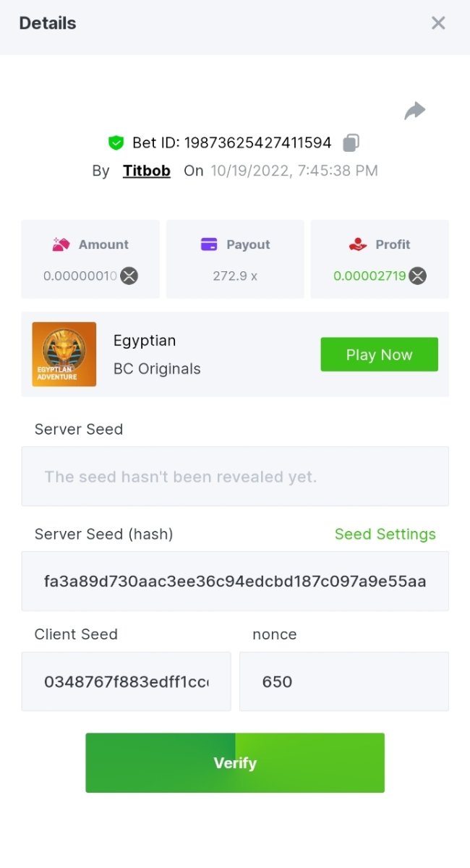The image size is (470, 868).
Task: Click the Server Seed hash field
Action: tap(235, 581)
